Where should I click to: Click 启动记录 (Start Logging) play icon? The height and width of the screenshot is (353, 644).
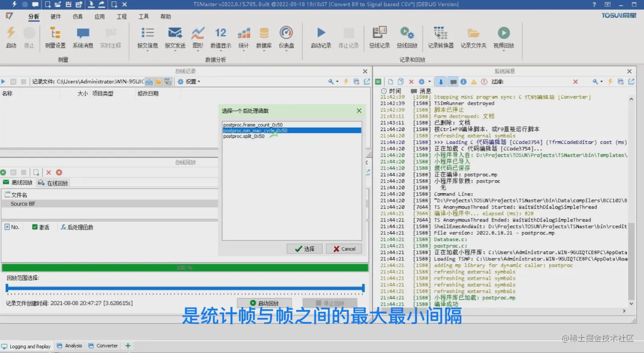pyautogui.click(x=321, y=32)
